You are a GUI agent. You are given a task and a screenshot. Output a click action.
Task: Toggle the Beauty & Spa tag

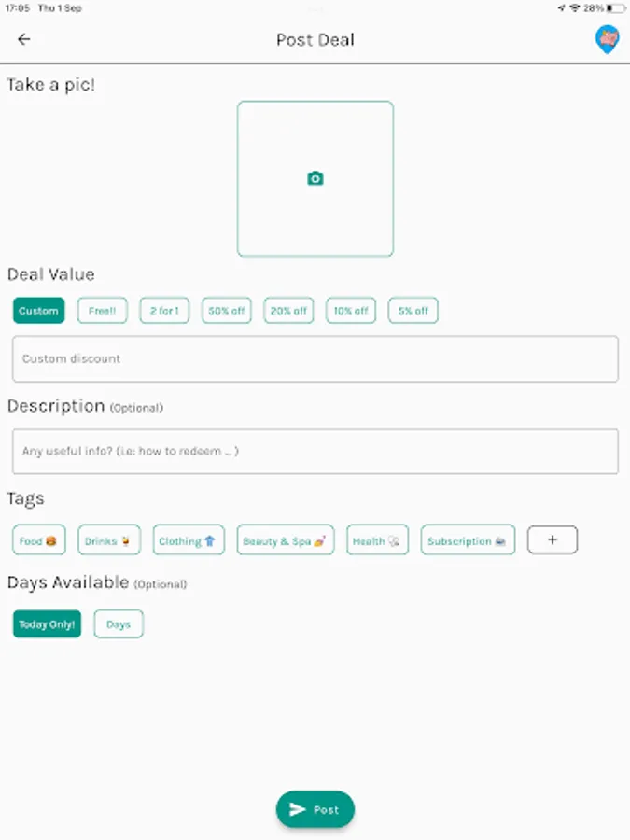point(286,540)
